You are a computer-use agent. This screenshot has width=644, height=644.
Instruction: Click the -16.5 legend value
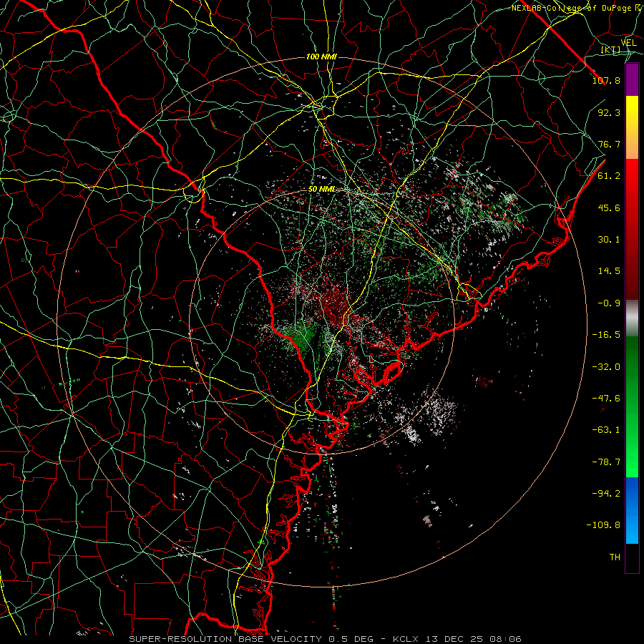(x=606, y=335)
